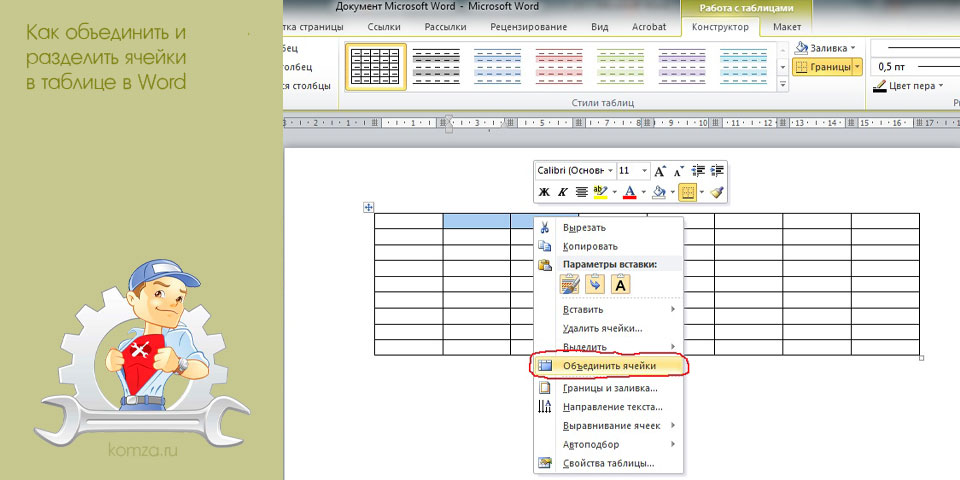Click the Shrink Font icon
The width and height of the screenshot is (960, 480).
(678, 171)
